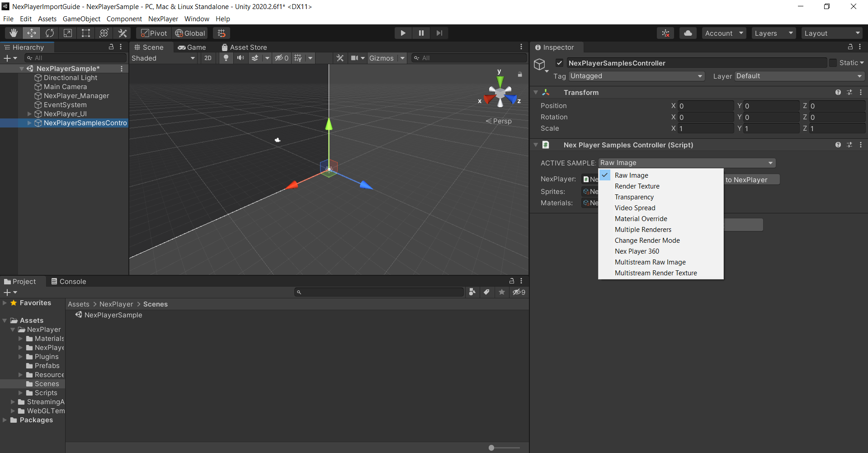Image resolution: width=868 pixels, height=453 pixels.
Task: Collapse the Transform component
Action: (x=536, y=92)
